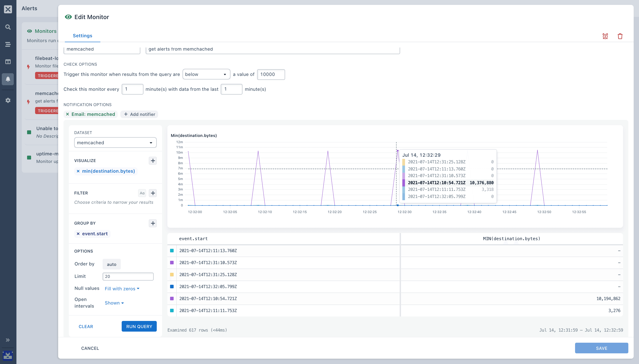The height and width of the screenshot is (364, 639).
Task: Open settings gear in sidebar
Action: coord(8,100)
